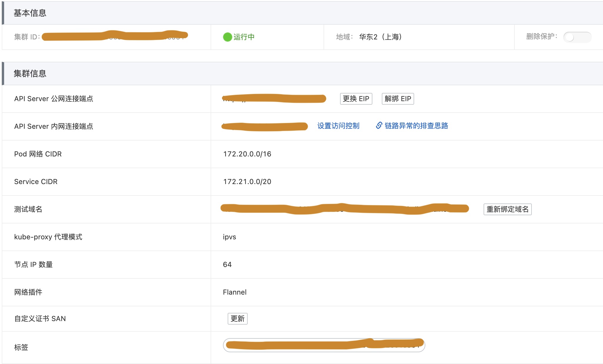Click the 集群信息 section header
The image size is (603, 364).
coord(30,74)
